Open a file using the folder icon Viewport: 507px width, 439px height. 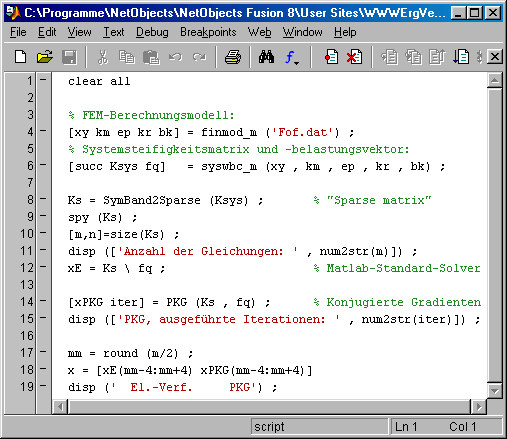click(x=45, y=57)
